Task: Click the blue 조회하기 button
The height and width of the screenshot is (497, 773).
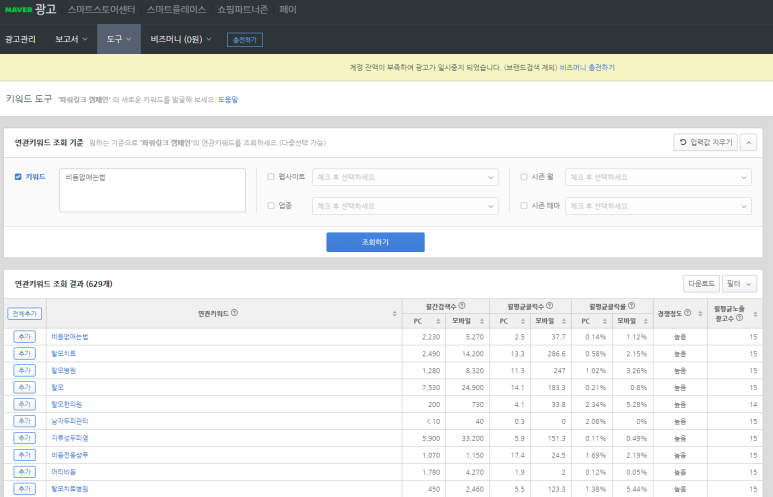Action: [x=375, y=242]
